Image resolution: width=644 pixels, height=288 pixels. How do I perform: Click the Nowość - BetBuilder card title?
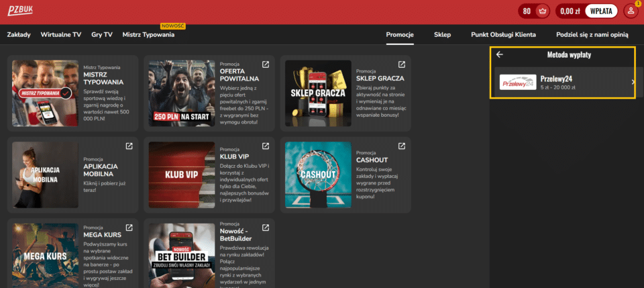[235, 235]
